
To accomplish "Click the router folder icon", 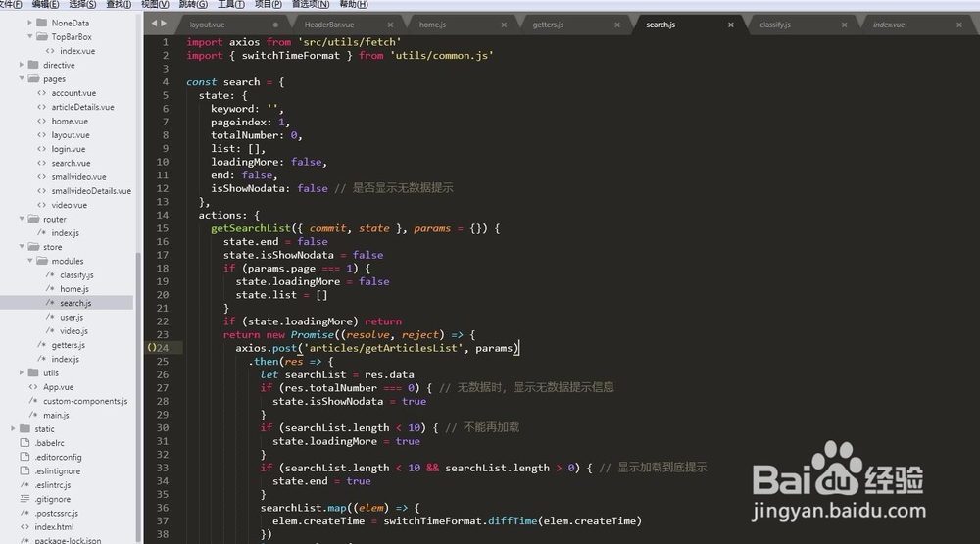I will pyautogui.click(x=33, y=219).
